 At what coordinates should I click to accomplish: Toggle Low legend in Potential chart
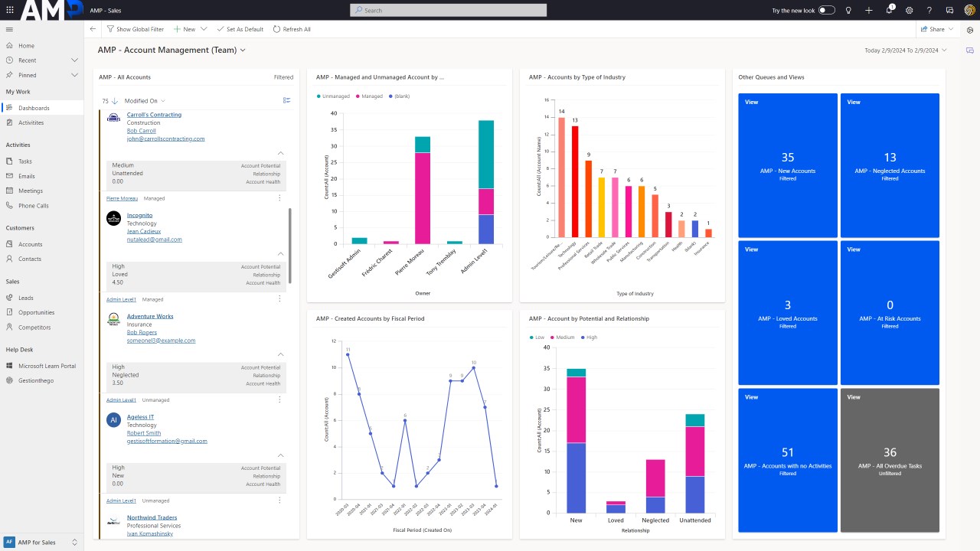(x=537, y=337)
